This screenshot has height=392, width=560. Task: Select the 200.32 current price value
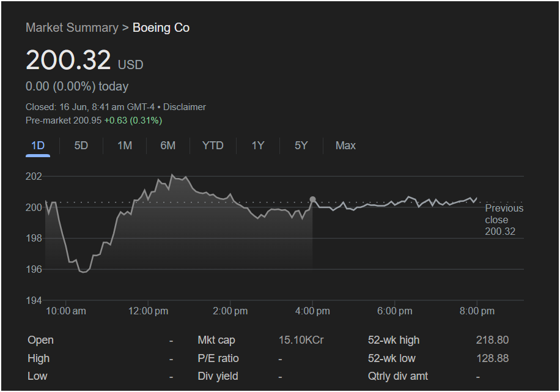68,60
